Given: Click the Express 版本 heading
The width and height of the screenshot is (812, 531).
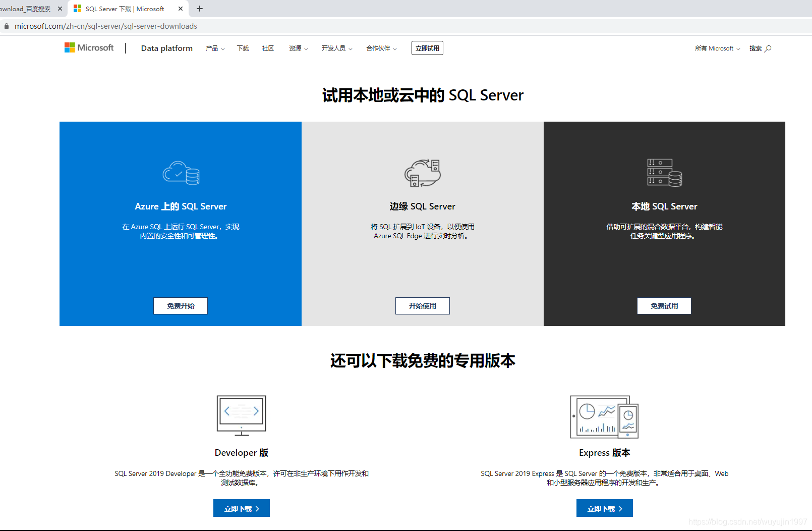Looking at the screenshot, I should pos(605,453).
